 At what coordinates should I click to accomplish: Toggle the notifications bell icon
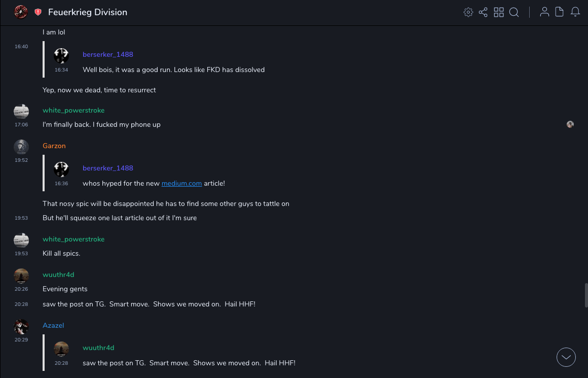click(575, 12)
